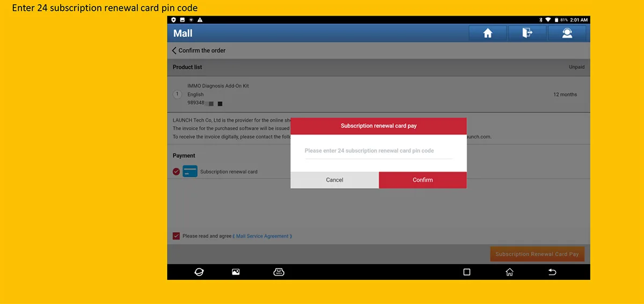Click the Confirm the order title text
This screenshot has width=644, height=304.
[x=202, y=50]
